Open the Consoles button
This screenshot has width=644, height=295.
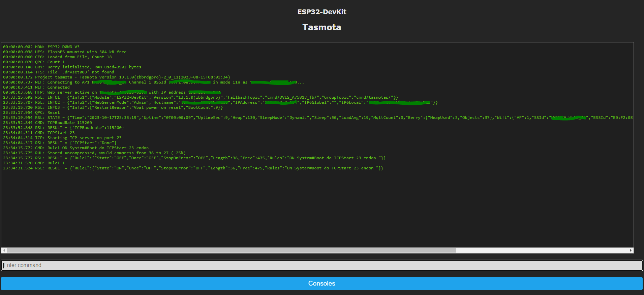coord(322,284)
